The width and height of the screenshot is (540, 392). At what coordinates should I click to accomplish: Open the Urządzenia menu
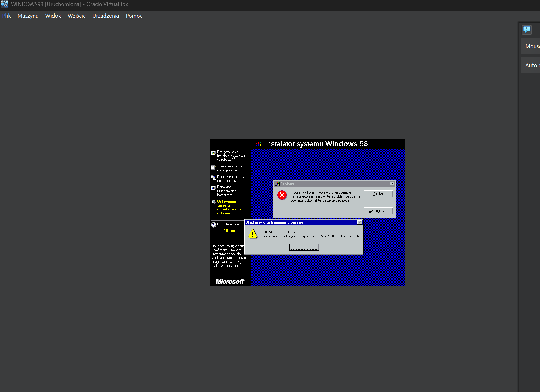tap(105, 16)
